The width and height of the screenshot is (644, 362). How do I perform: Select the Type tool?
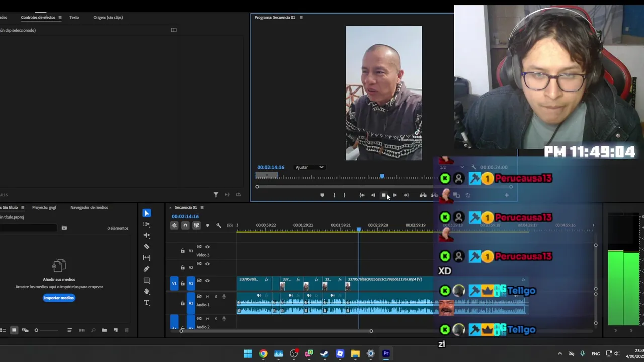click(147, 303)
